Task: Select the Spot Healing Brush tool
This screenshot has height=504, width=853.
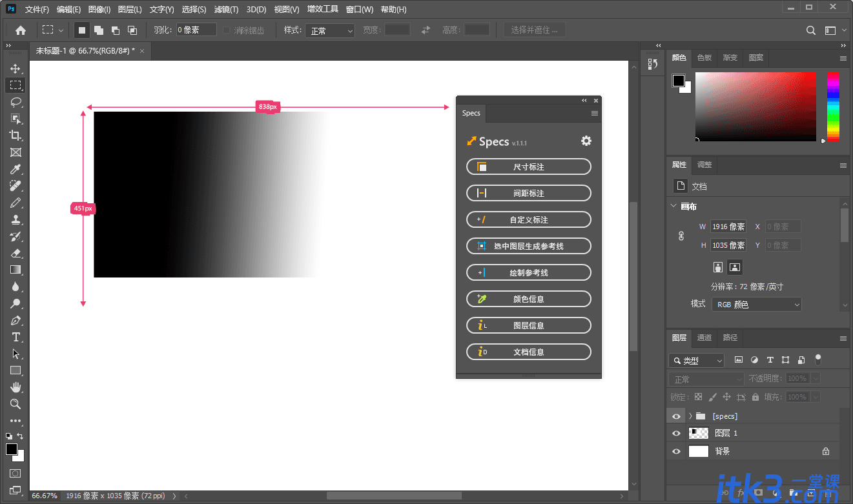Action: click(x=15, y=186)
